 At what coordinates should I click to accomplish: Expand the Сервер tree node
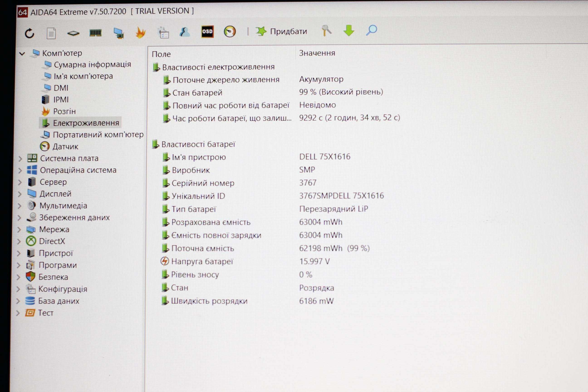(20, 182)
